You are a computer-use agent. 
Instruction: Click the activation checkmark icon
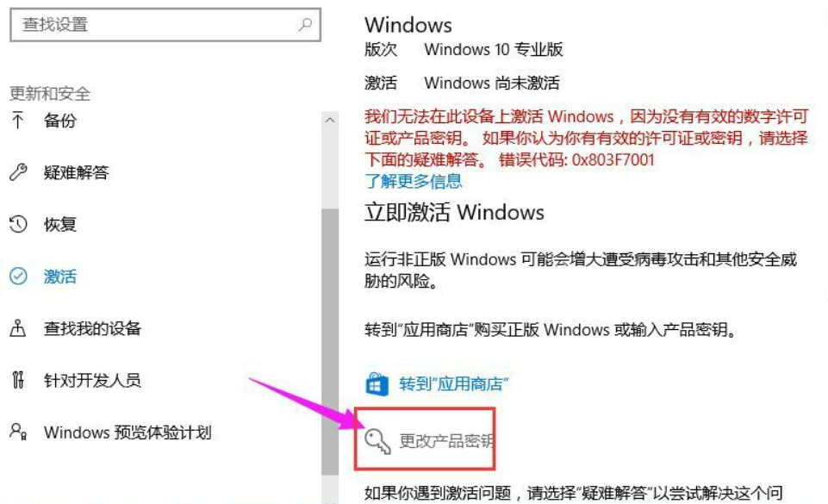tap(18, 276)
